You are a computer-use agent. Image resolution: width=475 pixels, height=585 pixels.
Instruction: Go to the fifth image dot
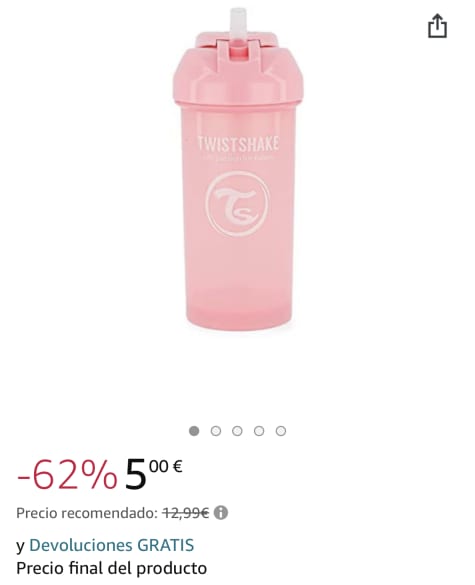pyautogui.click(x=281, y=431)
